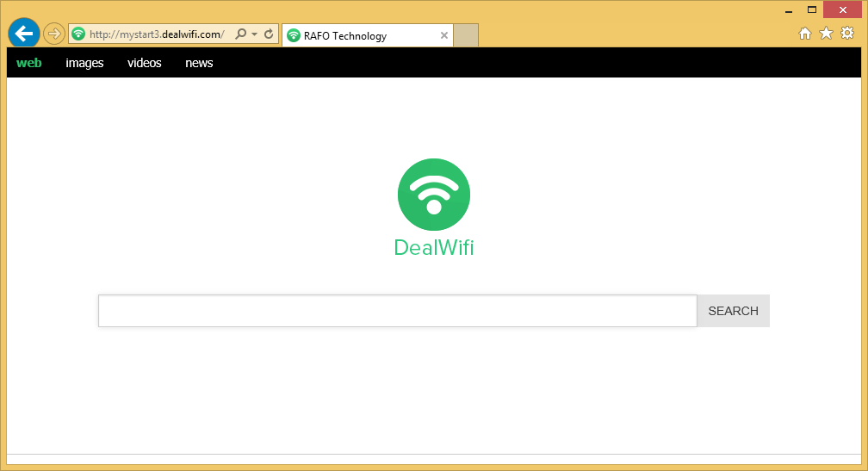Open Favorites star icon

pyautogui.click(x=826, y=34)
